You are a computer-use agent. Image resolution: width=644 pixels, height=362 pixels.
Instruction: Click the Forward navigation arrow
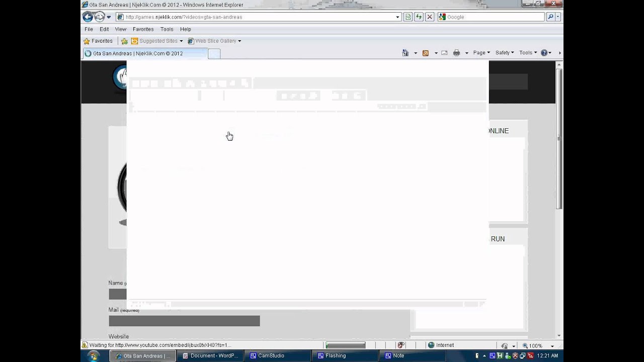pyautogui.click(x=100, y=17)
